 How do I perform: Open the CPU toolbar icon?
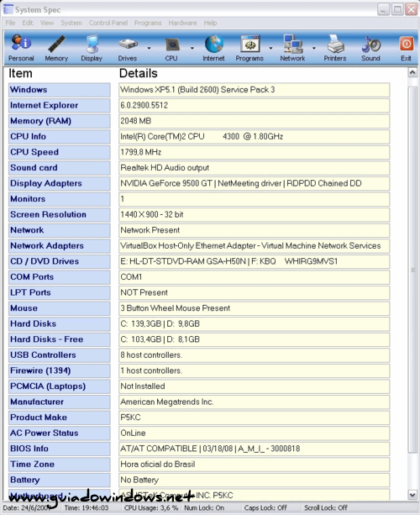[171, 48]
